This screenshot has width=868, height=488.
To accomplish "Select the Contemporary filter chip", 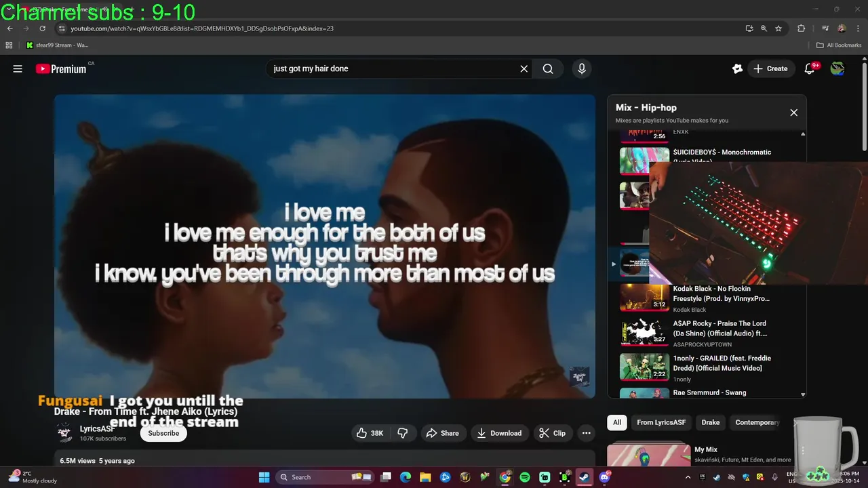I will click(757, 422).
